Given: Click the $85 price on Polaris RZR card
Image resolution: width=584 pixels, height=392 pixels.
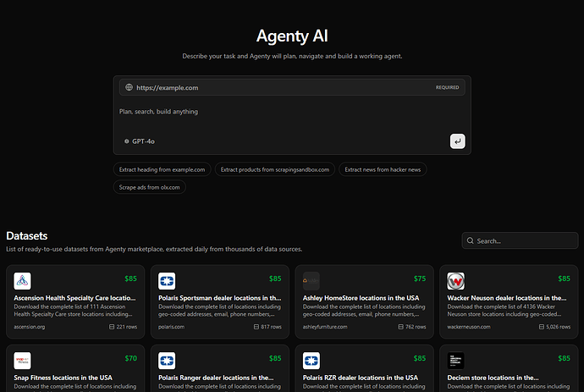Looking at the screenshot, I should (420, 358).
